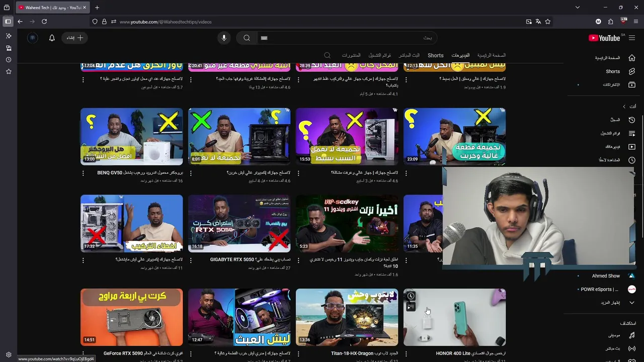
Task: Reload the page with browser refresh
Action: click(x=44, y=22)
